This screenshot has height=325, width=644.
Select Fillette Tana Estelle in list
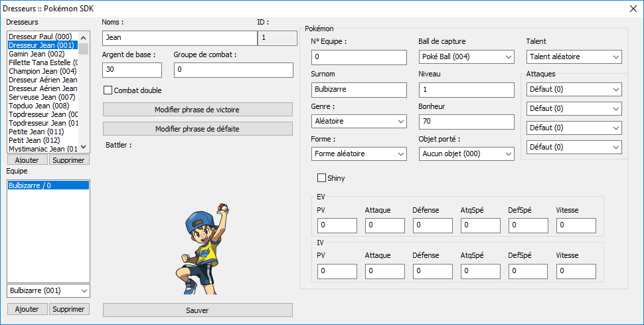point(42,62)
